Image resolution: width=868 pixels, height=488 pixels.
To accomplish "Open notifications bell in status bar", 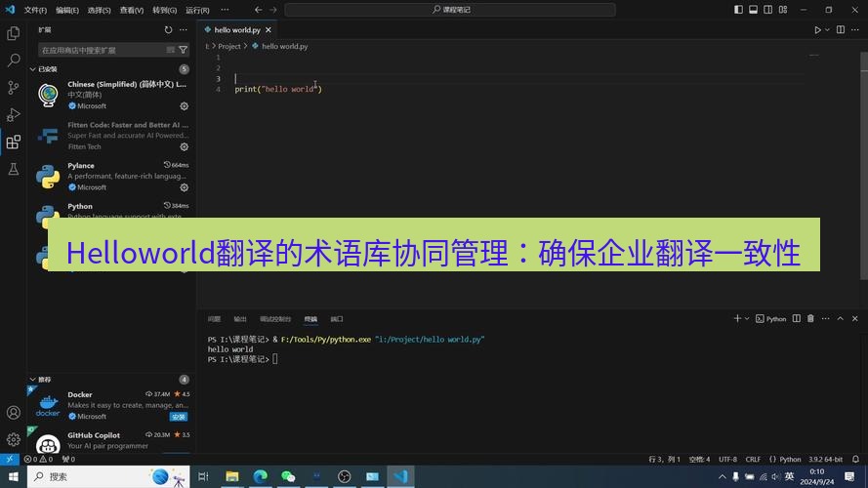I will (x=856, y=460).
